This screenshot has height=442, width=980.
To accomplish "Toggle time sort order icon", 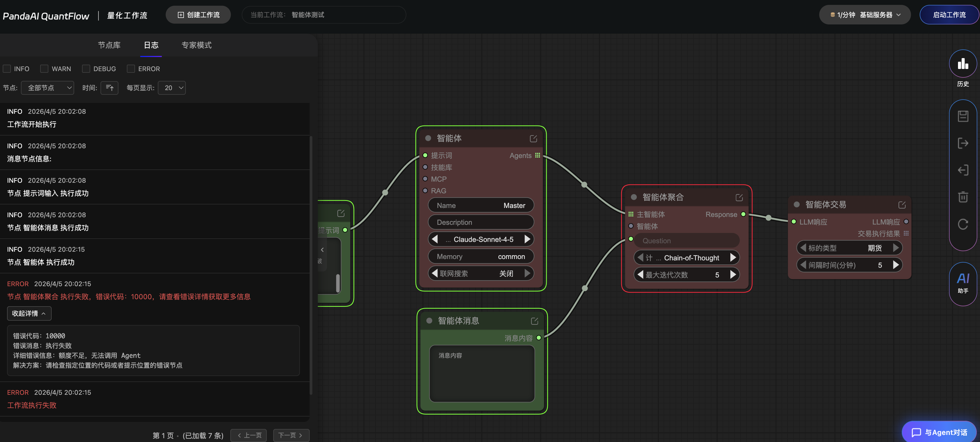I will click(x=109, y=88).
